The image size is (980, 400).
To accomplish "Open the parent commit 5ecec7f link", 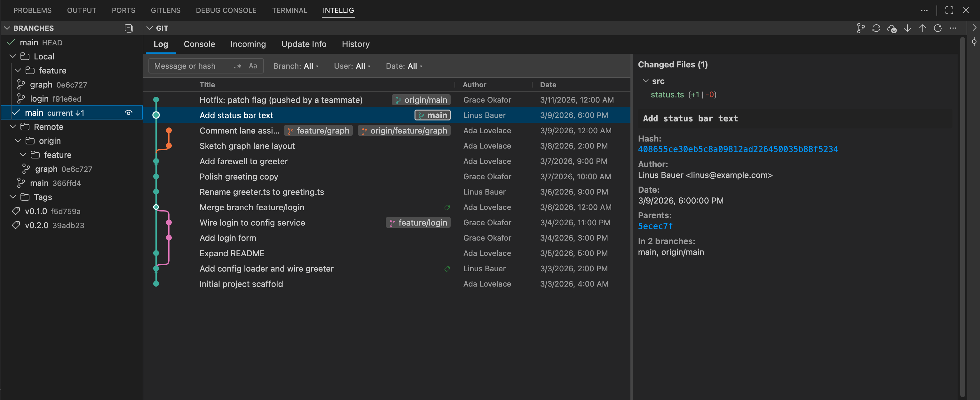I will [655, 227].
